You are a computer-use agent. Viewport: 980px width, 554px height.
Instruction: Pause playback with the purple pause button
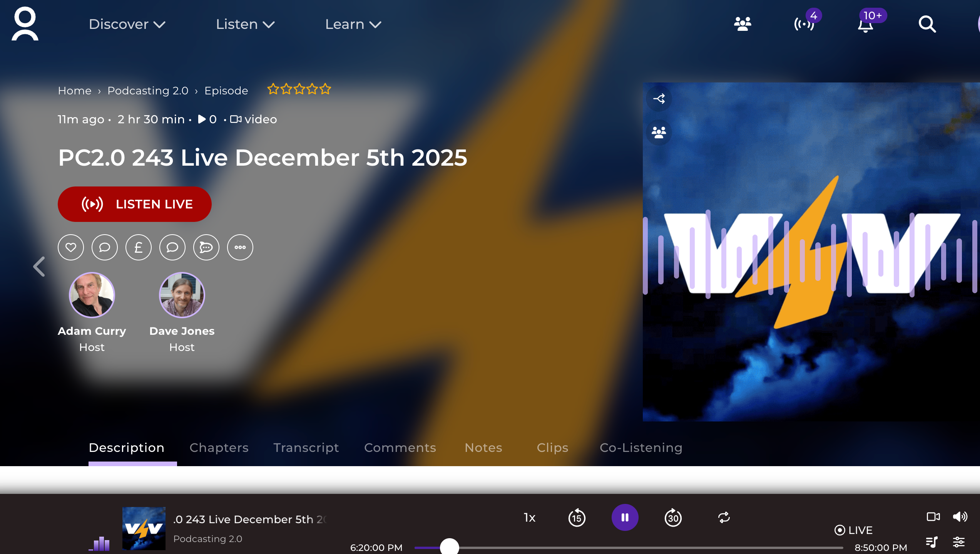tap(625, 517)
